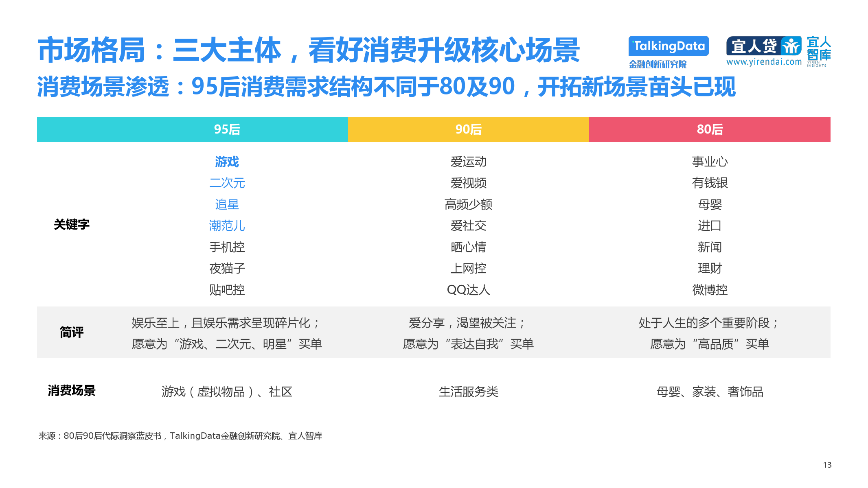868x488 pixels.
Task: Click the 二次元 keyword
Action: click(227, 183)
